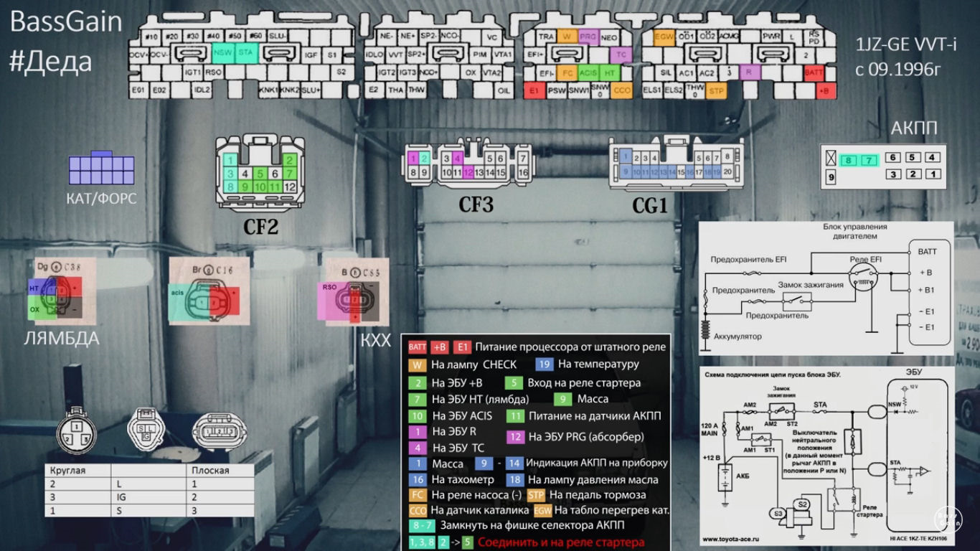980x551 pixels.
Task: Select the OIL pin on the ECU connector
Action: click(504, 90)
